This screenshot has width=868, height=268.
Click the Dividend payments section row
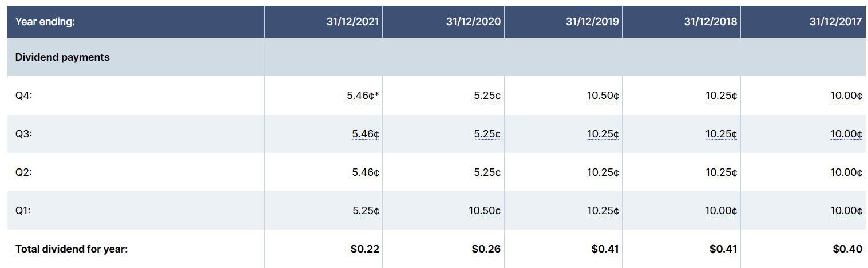coord(62,57)
